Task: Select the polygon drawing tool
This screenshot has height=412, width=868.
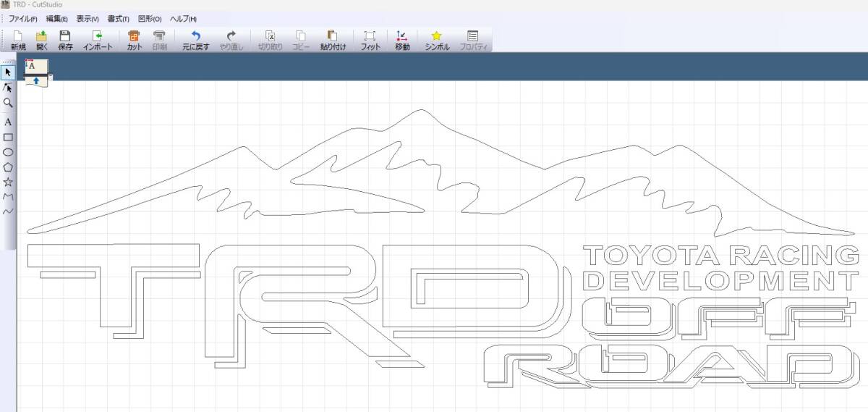Action: click(8, 167)
